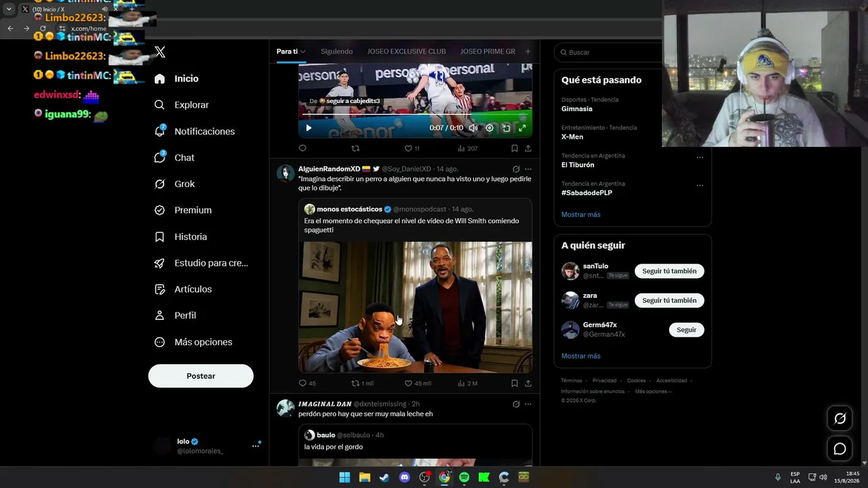Open Grok action on AlguienRandomXD post

516,169
